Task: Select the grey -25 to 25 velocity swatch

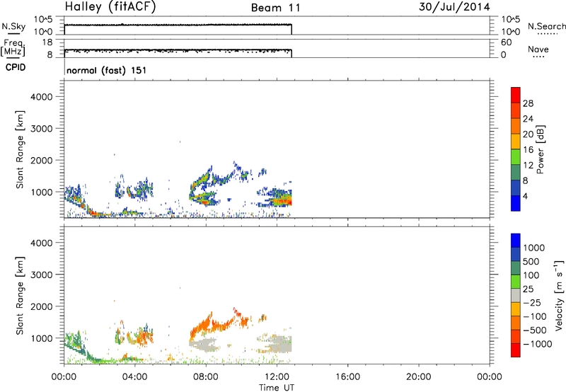Action: click(x=516, y=295)
